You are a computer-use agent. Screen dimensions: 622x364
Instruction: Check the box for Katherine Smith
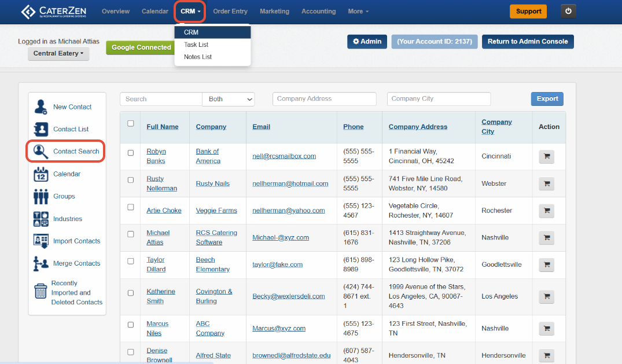[x=131, y=293]
